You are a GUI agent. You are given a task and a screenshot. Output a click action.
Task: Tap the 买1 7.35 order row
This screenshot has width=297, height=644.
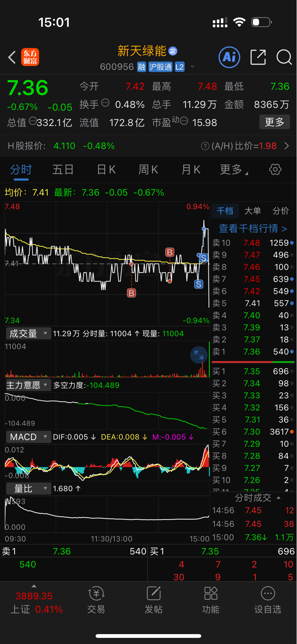coord(253,371)
